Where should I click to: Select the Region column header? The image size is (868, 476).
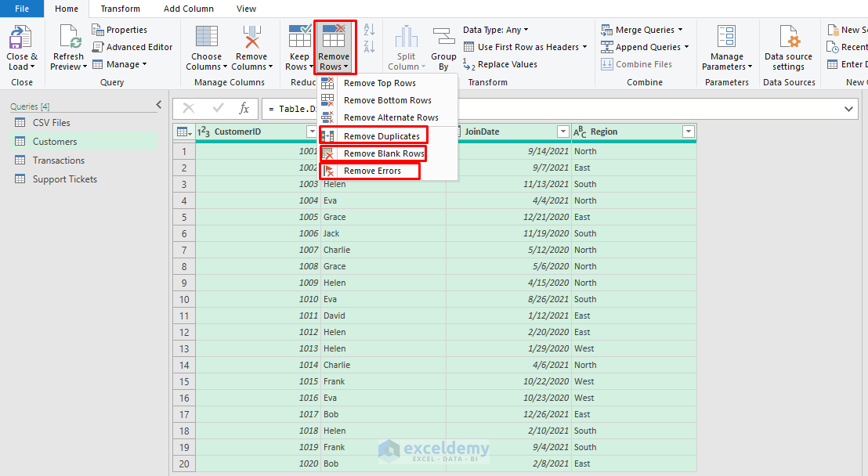tap(634, 132)
